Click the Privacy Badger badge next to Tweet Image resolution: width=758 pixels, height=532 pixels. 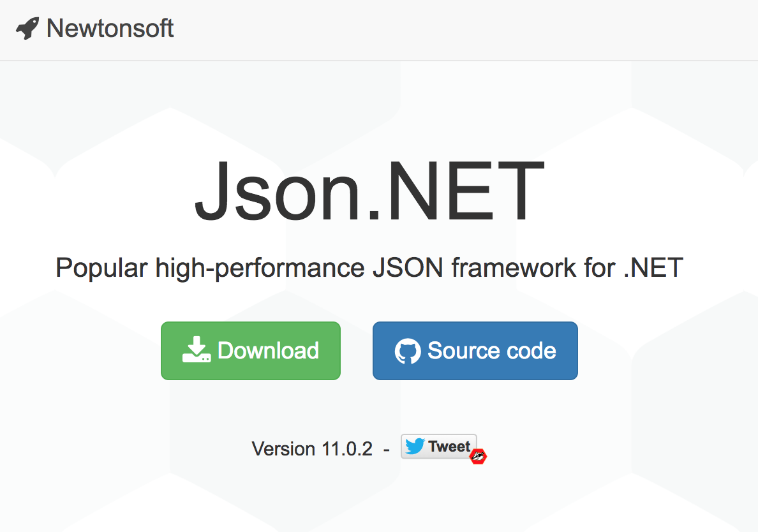[478, 457]
